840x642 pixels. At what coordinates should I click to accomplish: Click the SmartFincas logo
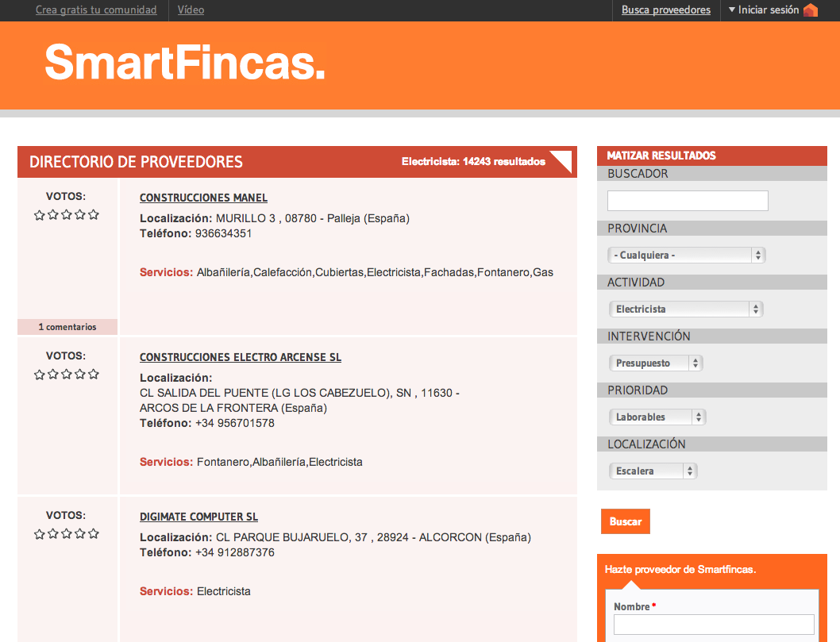[184, 63]
